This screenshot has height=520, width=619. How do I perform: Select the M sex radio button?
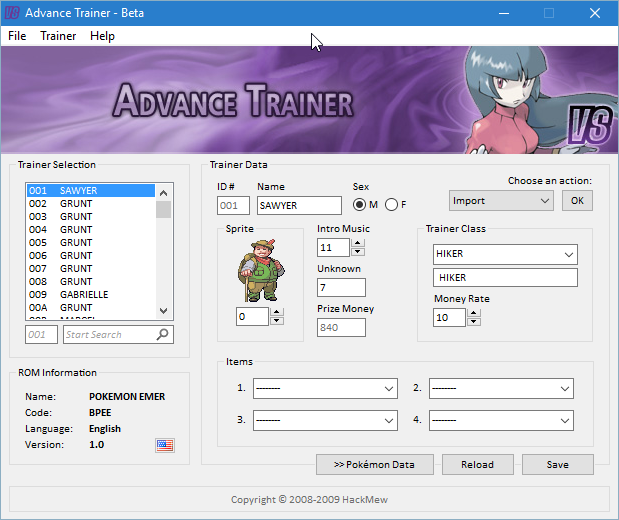click(359, 205)
